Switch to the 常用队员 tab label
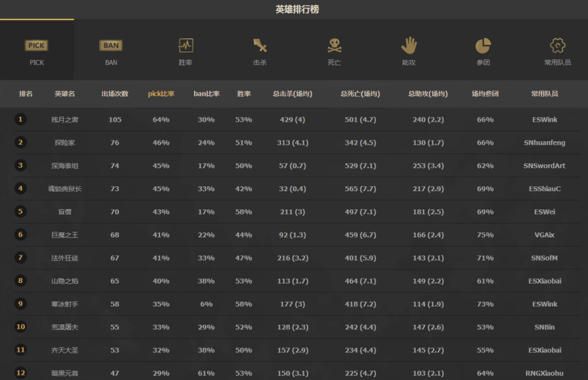The width and height of the screenshot is (588, 380). 557,62
